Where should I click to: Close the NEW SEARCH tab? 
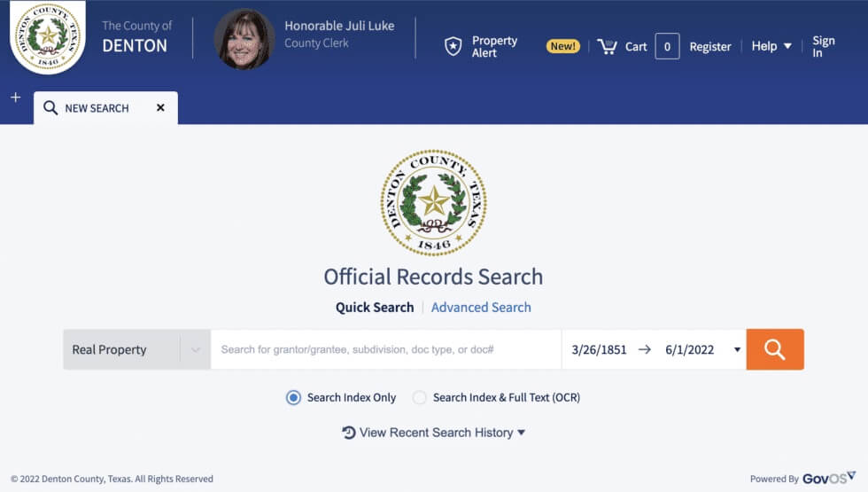pyautogui.click(x=160, y=107)
